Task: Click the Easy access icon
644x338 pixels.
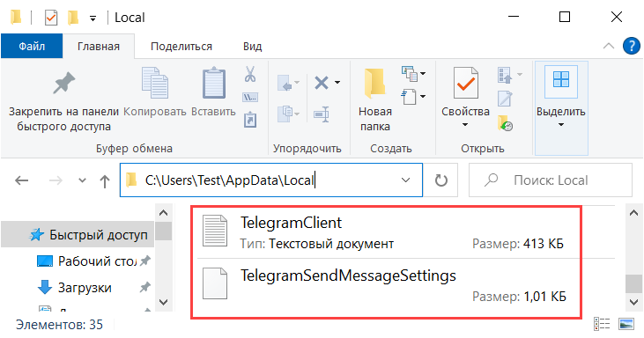Action: pyautogui.click(x=409, y=97)
